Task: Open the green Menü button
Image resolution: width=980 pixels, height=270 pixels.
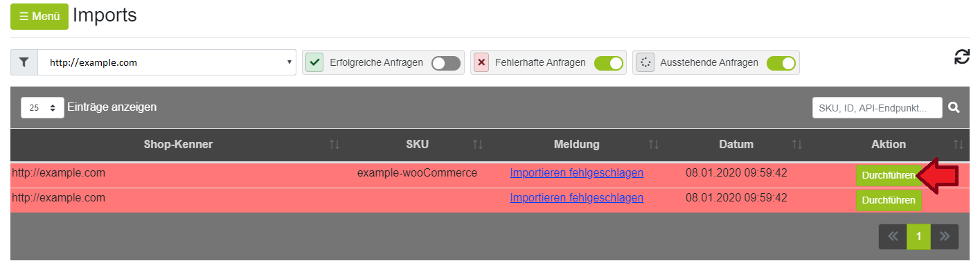Action: click(x=39, y=17)
